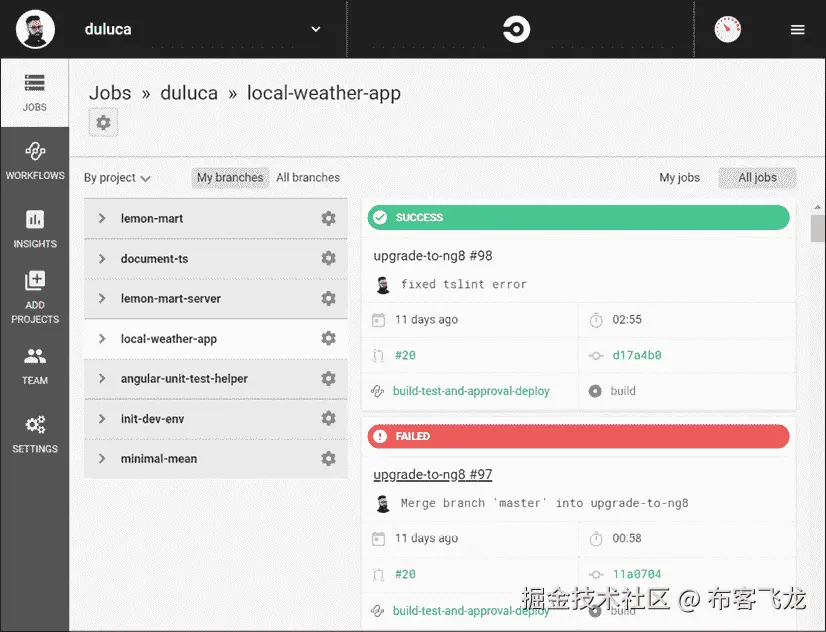Click the user avatar in header
This screenshot has width=826, height=632.
coord(35,29)
